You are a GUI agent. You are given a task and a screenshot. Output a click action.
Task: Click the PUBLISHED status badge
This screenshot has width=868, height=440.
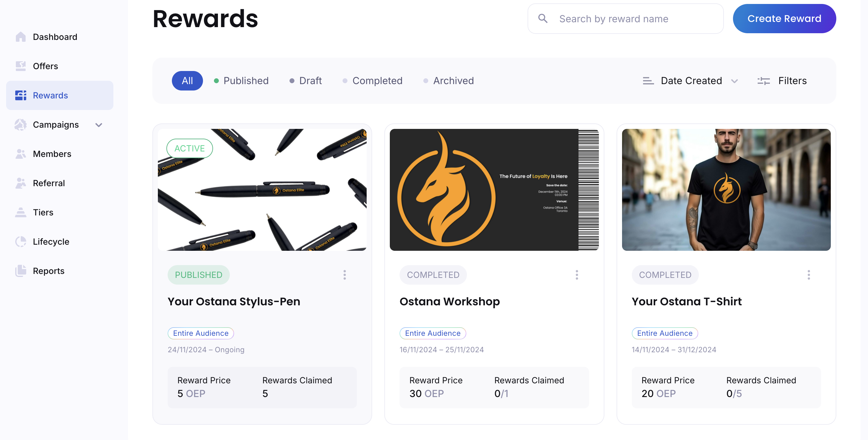(198, 275)
